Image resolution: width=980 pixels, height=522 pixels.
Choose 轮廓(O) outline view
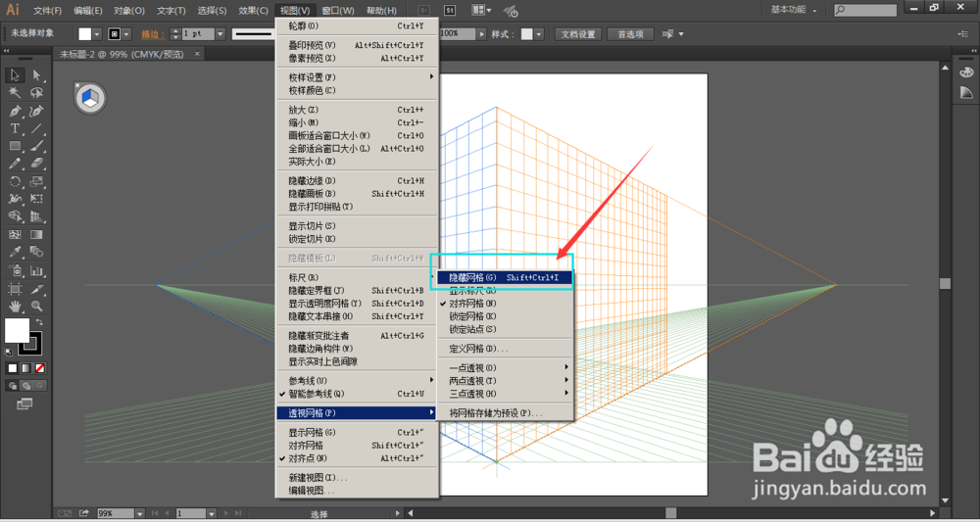[357, 26]
